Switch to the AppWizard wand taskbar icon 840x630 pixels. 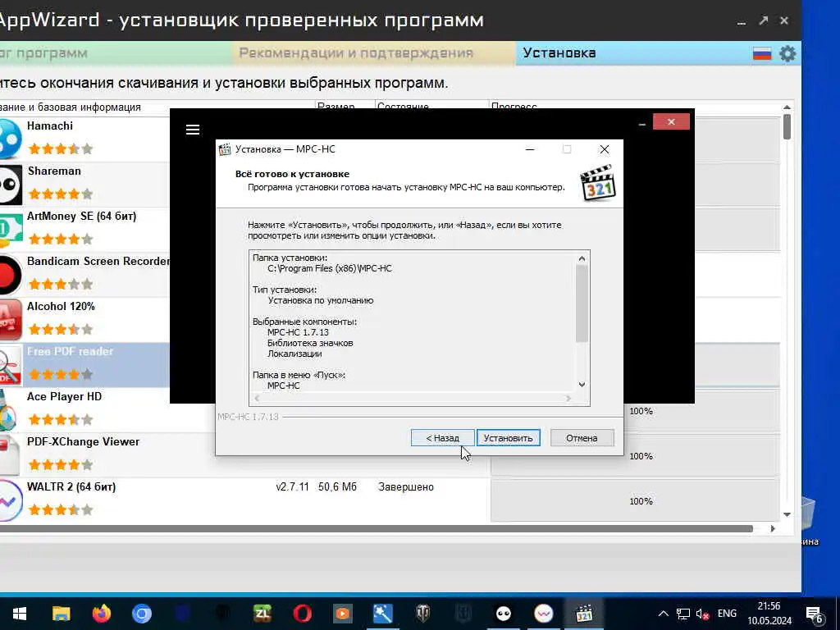coord(382,614)
